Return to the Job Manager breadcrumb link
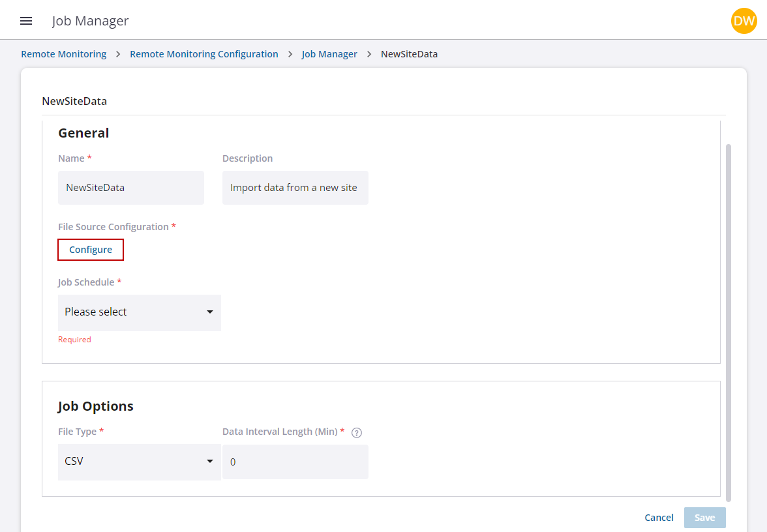This screenshot has height=532, width=767. (x=329, y=54)
